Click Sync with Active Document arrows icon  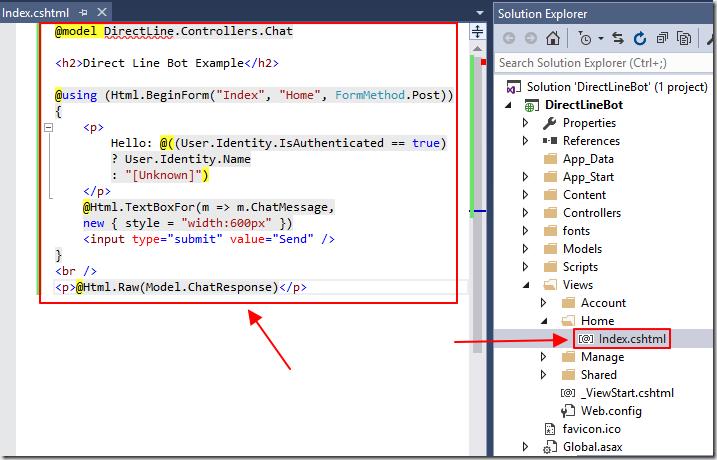coord(618,38)
